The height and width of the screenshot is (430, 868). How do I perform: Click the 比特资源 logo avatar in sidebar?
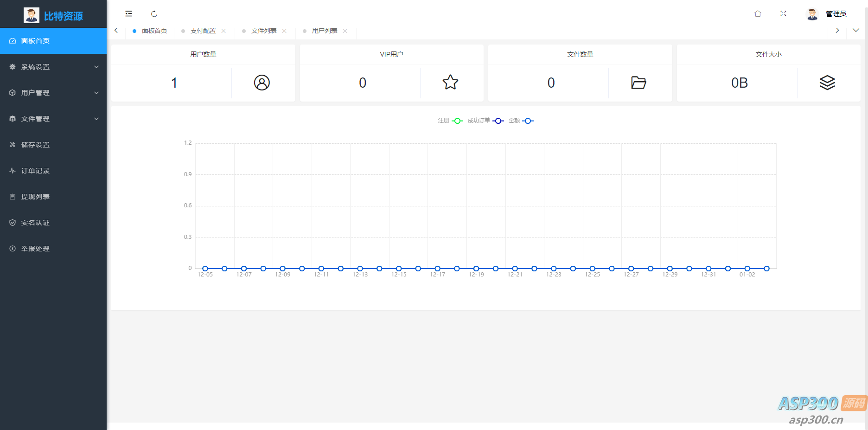point(32,15)
